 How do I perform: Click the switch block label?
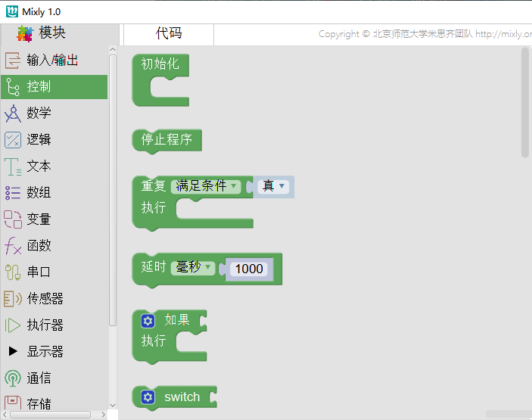tap(182, 397)
